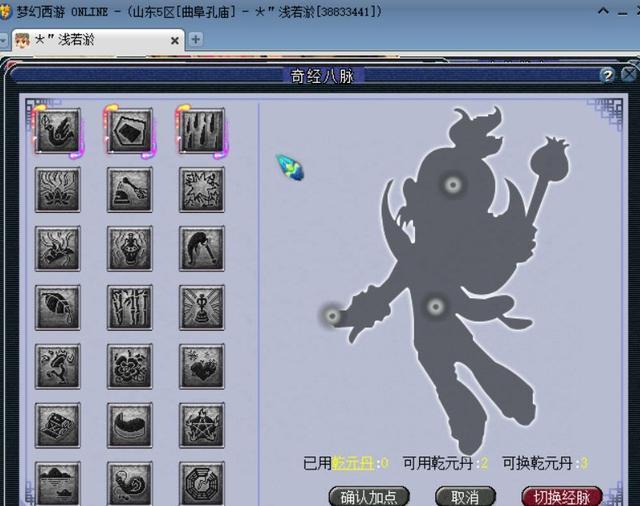The image size is (640, 506).
Task: Activate the meridian point on the head
Action: 452,185
